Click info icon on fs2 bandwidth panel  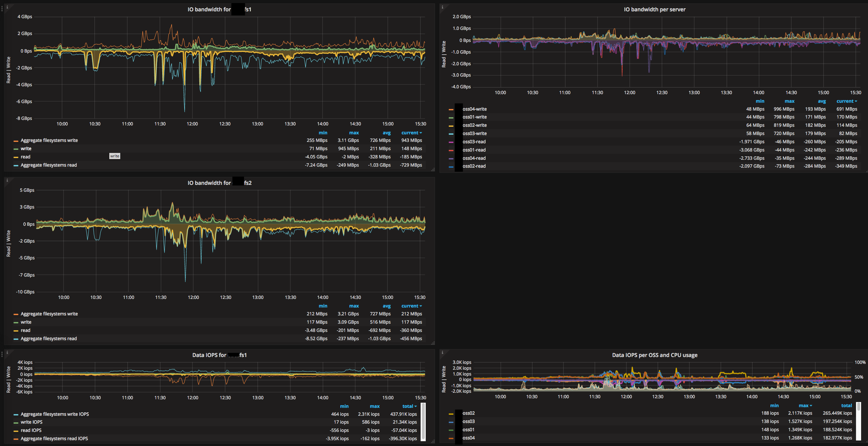[x=7, y=180]
